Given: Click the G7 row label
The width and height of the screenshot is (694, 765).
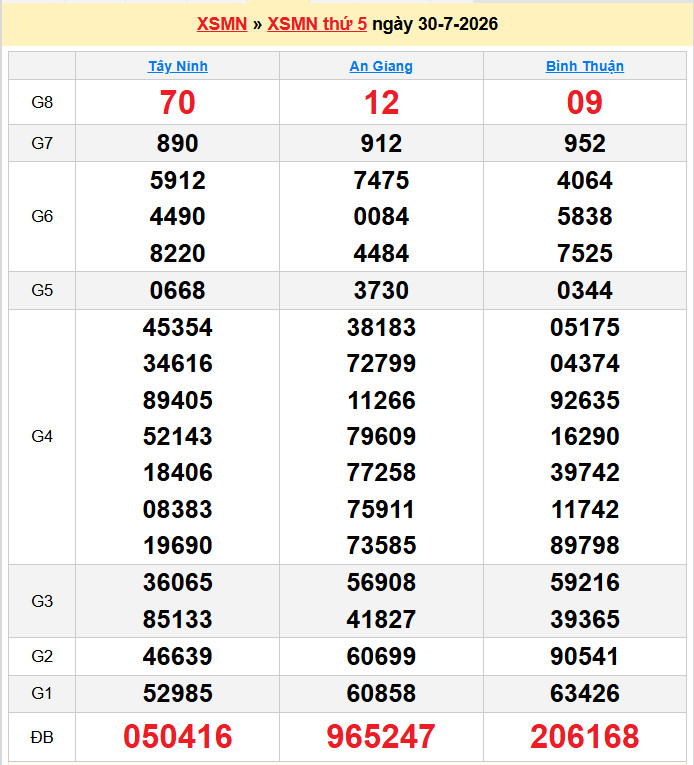Looking at the screenshot, I should coord(42,143).
